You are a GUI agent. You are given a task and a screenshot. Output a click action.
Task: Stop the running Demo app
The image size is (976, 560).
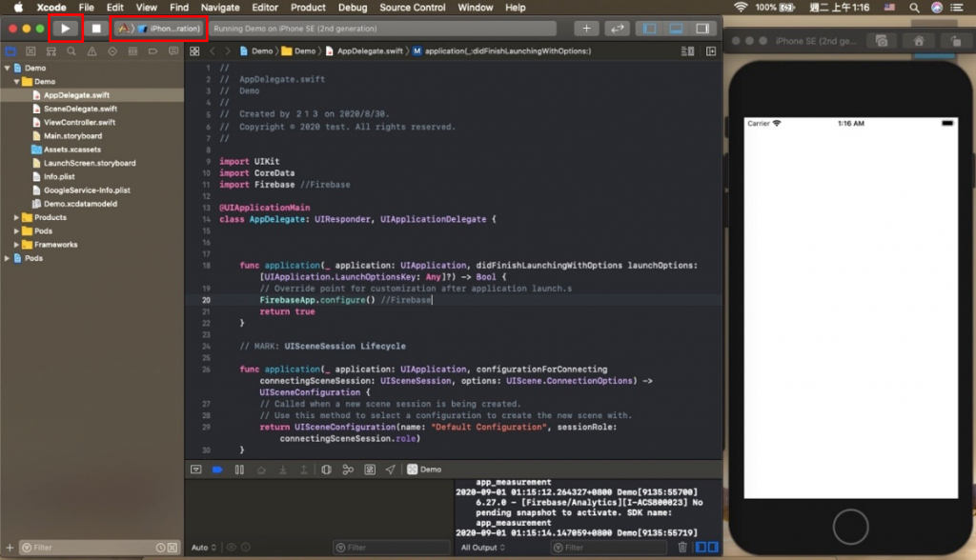pyautogui.click(x=96, y=28)
